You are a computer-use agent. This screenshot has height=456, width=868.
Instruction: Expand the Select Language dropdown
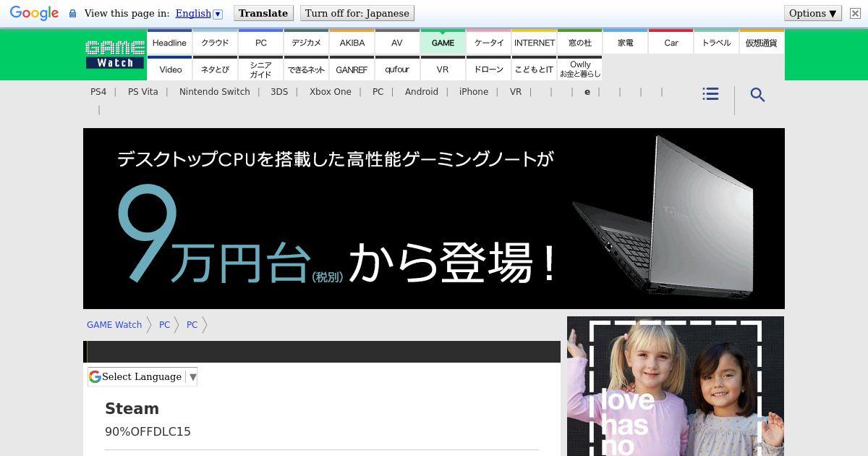click(x=142, y=376)
